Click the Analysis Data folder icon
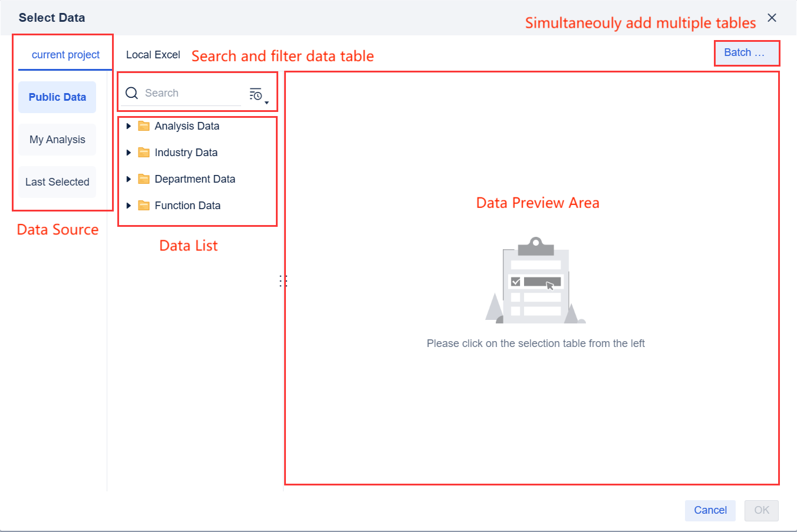797x532 pixels. tap(144, 125)
